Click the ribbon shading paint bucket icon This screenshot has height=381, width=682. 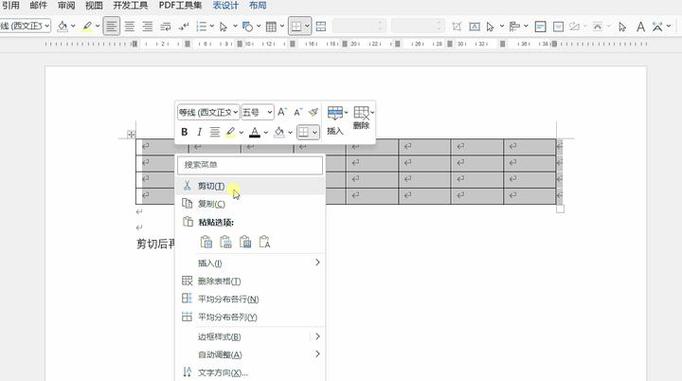pyautogui.click(x=63, y=27)
